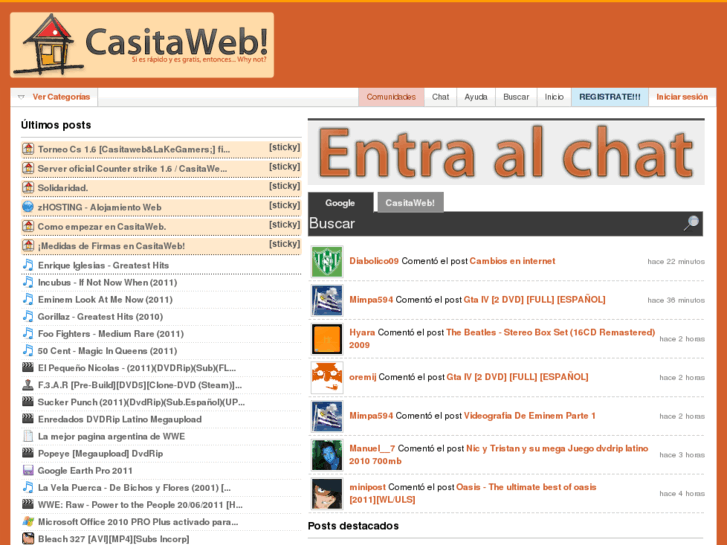
Task: Open user profile Hyara
Action: [362, 333]
